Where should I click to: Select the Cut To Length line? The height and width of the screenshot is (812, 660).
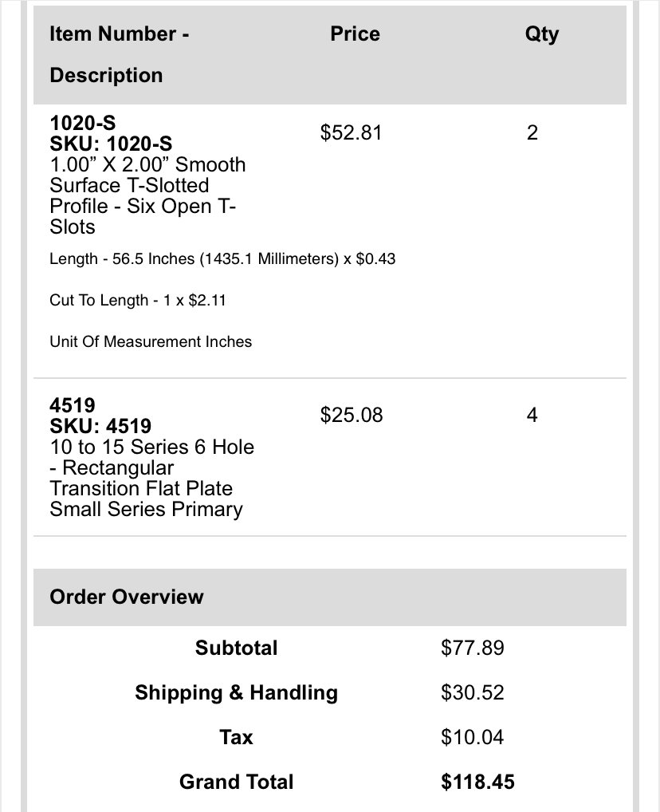(138, 301)
